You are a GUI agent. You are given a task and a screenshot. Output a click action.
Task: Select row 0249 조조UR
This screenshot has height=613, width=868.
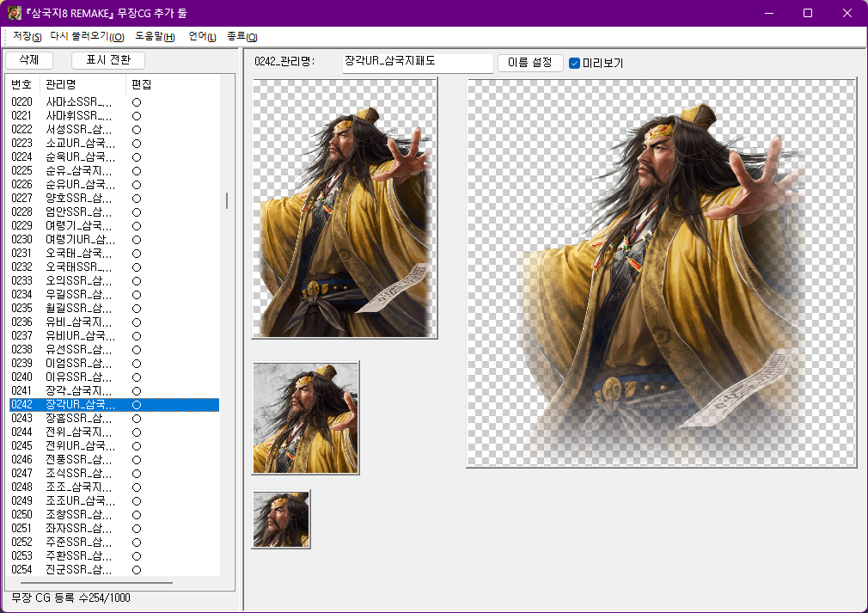click(x=114, y=500)
